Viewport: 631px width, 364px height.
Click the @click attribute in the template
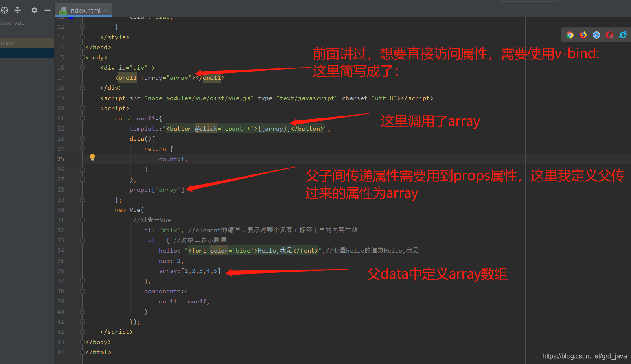(206, 129)
